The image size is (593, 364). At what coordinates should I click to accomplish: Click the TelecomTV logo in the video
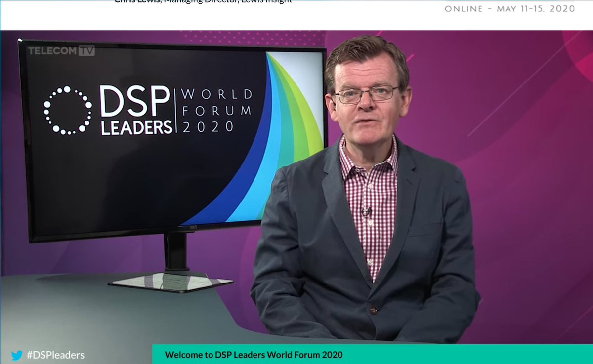click(61, 50)
